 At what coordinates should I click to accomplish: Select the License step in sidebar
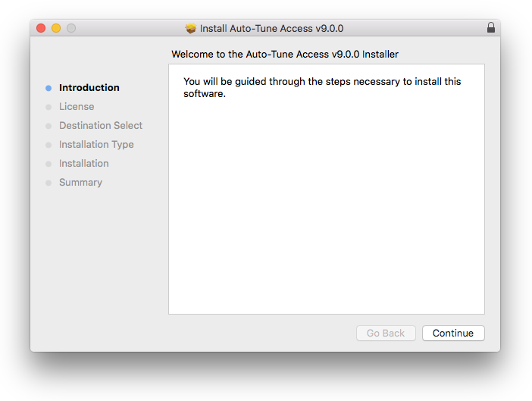[77, 107]
